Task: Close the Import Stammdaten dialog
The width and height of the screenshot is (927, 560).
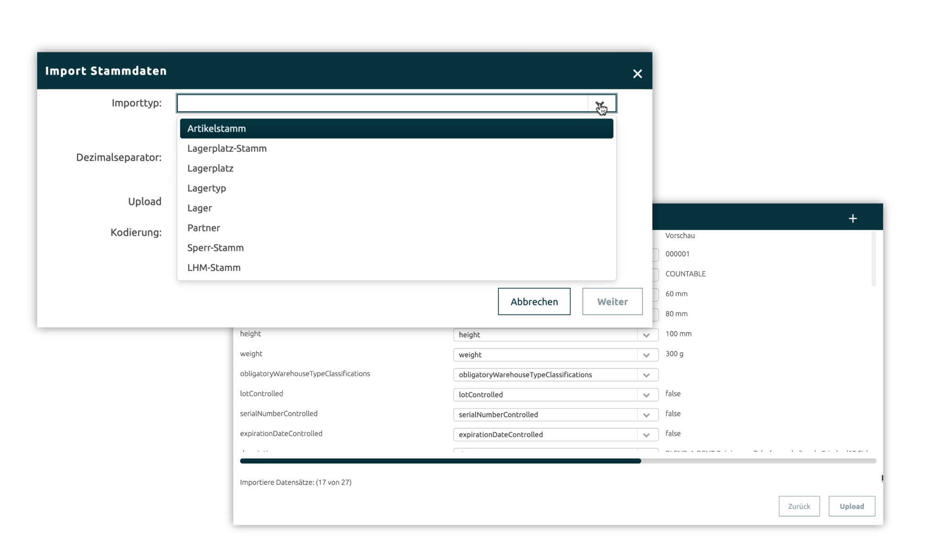Action: point(637,74)
